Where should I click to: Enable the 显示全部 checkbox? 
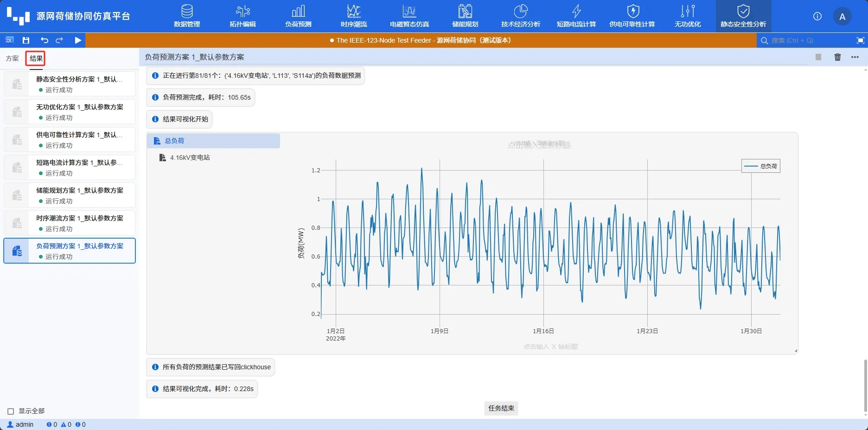click(x=11, y=411)
